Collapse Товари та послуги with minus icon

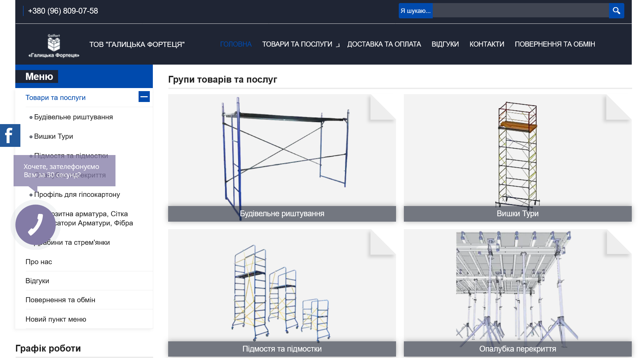(x=144, y=97)
